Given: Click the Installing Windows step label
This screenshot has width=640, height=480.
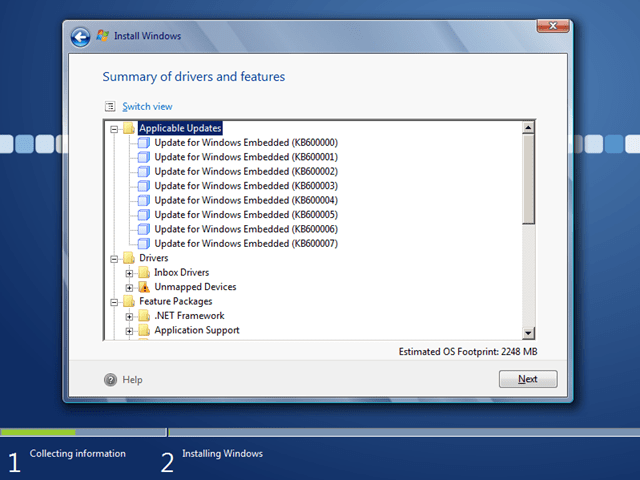Looking at the screenshot, I should [x=222, y=453].
